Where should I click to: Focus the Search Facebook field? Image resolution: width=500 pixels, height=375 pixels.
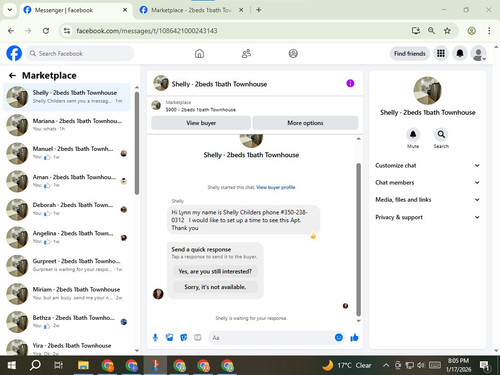80,53
